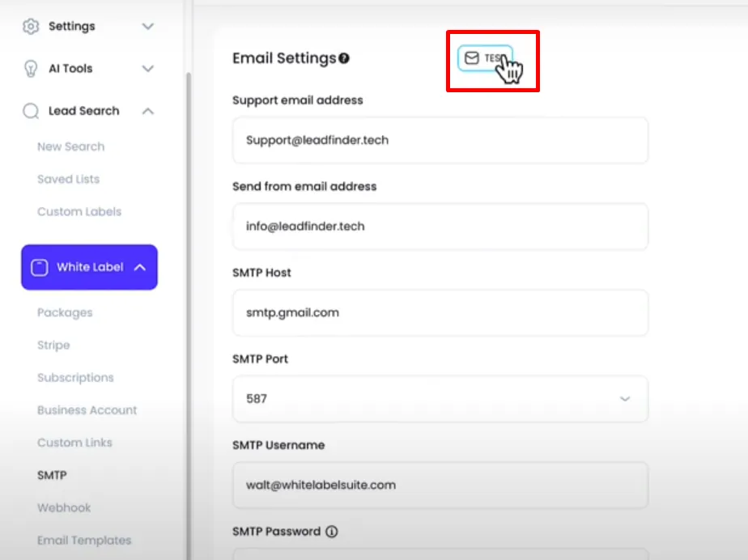Click the SMTP Password info icon
This screenshot has width=748, height=560.
click(332, 532)
